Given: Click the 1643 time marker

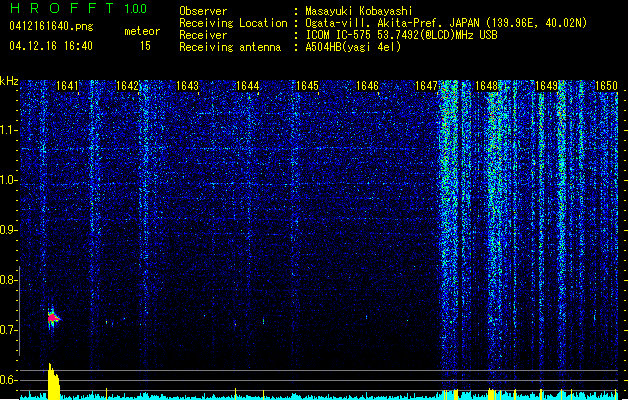Looking at the screenshot, I should coord(187,86).
